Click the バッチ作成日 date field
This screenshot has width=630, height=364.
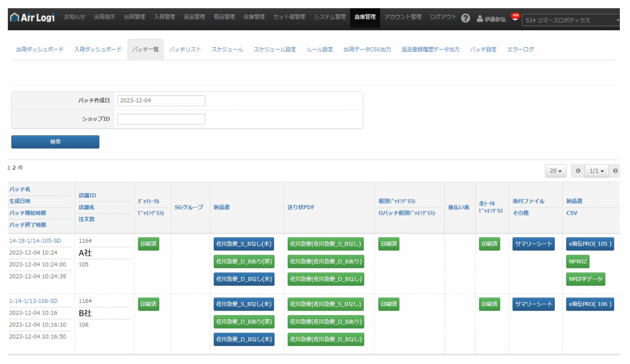(161, 100)
